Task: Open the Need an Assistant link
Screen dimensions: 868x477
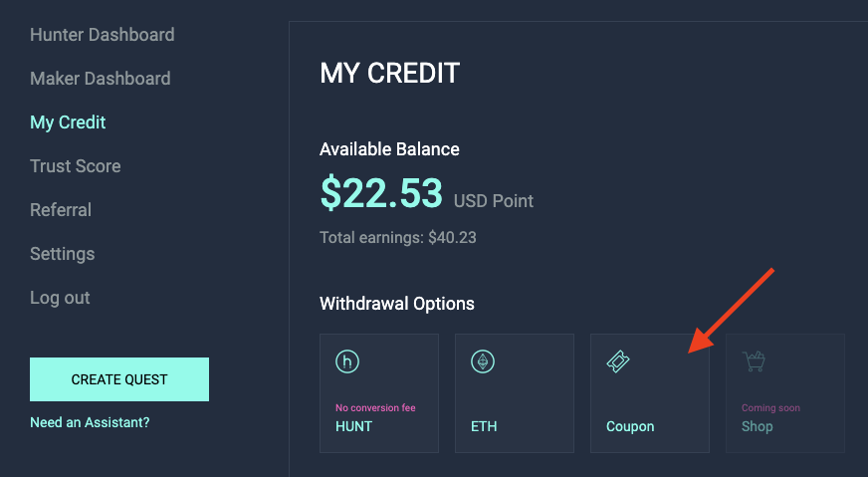Action: click(x=90, y=422)
